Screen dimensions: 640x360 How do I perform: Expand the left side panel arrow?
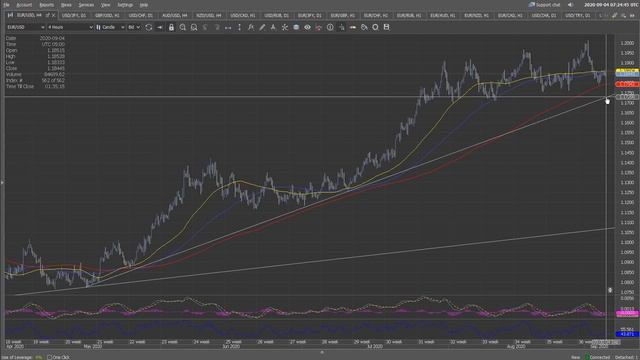point(2,182)
